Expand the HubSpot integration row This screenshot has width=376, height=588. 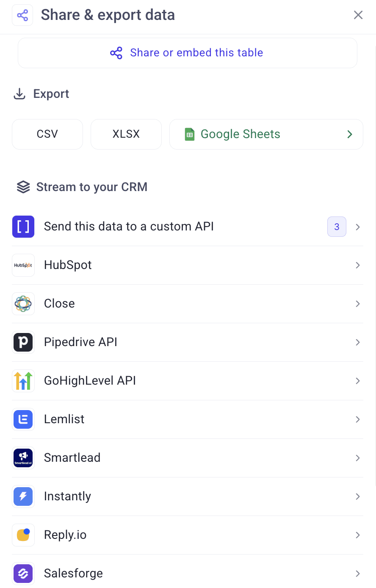(x=357, y=265)
